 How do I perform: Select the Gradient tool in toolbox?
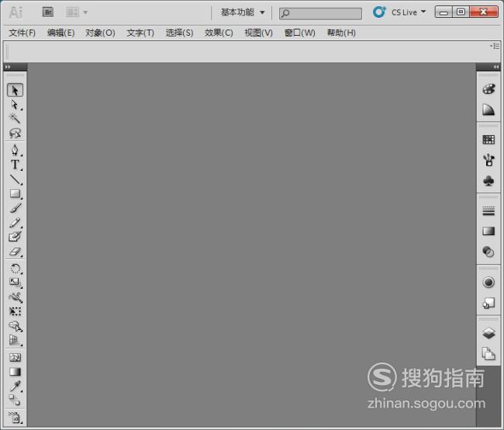click(x=15, y=372)
